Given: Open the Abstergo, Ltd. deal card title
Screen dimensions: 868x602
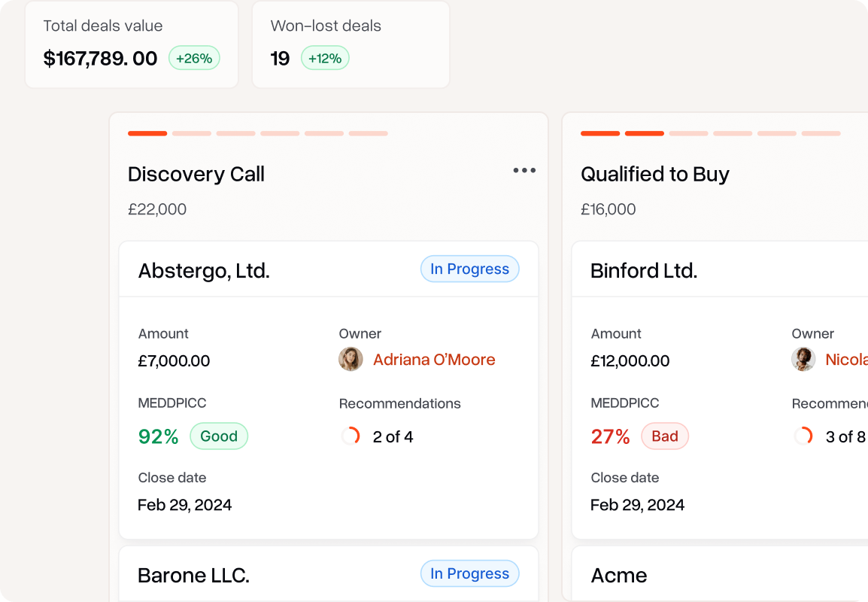Looking at the screenshot, I should (204, 271).
